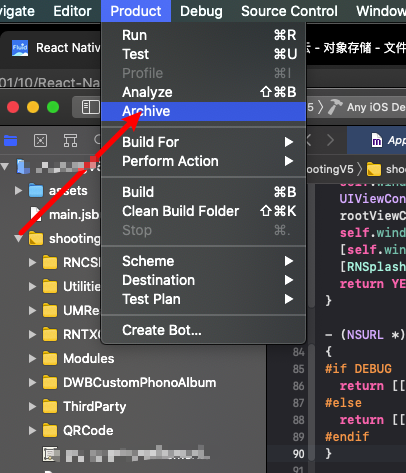406x473 pixels.
Task: Open the Debug menu
Action: pos(201,11)
